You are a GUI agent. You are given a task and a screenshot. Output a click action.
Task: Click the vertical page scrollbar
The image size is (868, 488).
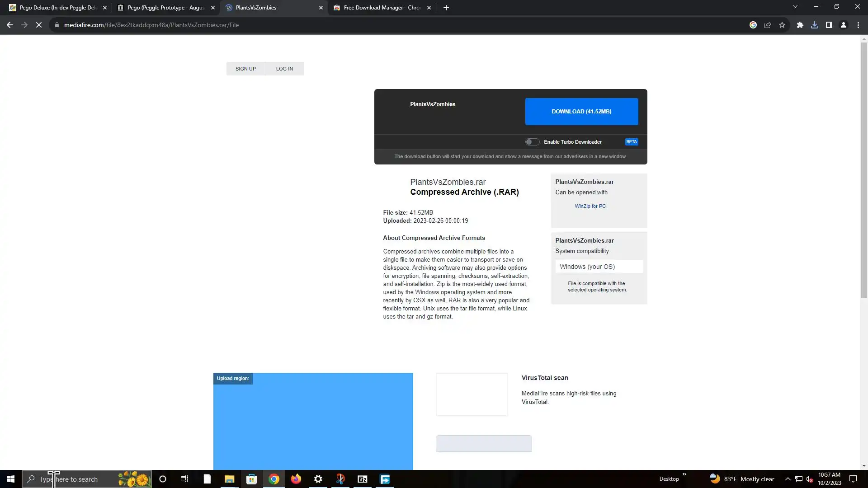tap(864, 172)
